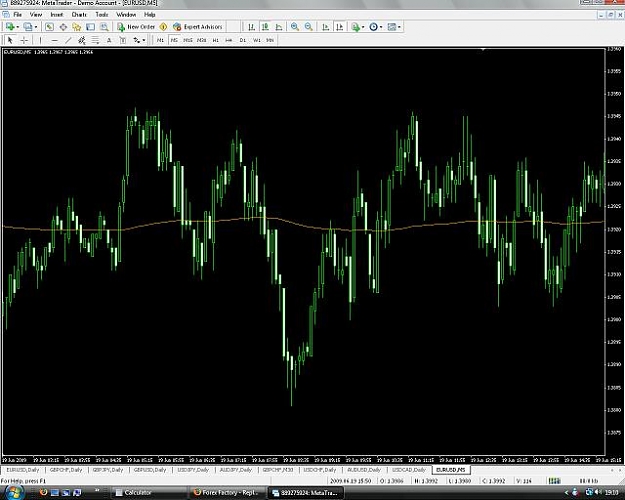Select the Crosshair tool
Image resolution: width=625 pixels, height=500 pixels.
pos(24,40)
